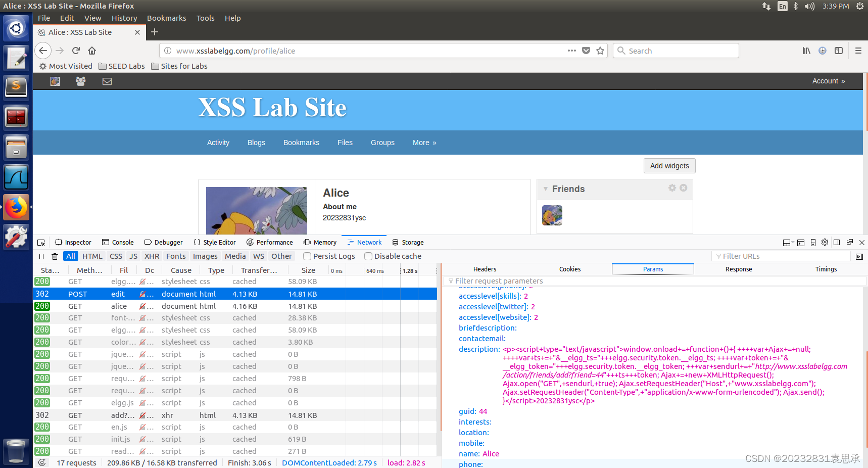Toggle network details pane icon
The width and height of the screenshot is (868, 468).
(859, 257)
